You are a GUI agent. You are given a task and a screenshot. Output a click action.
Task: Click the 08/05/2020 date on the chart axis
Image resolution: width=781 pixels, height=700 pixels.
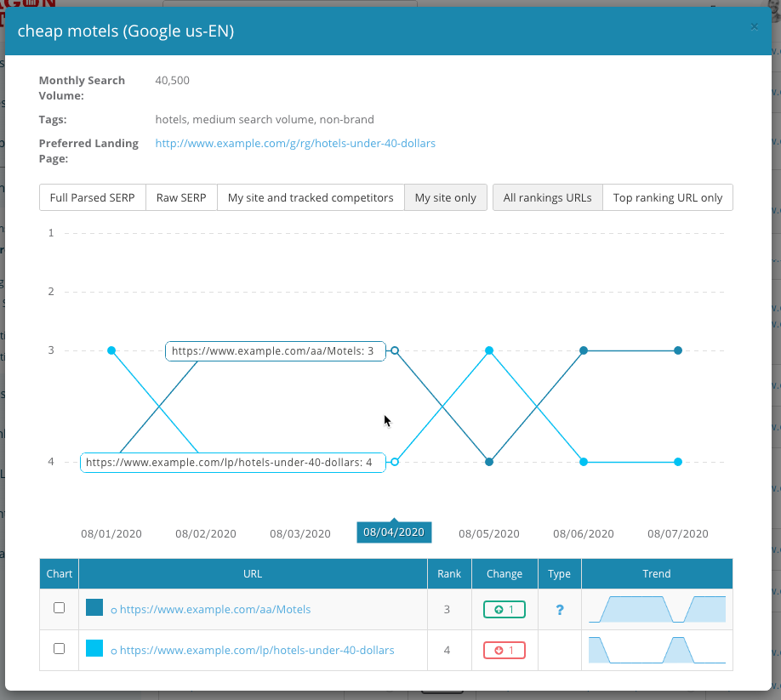pos(488,534)
